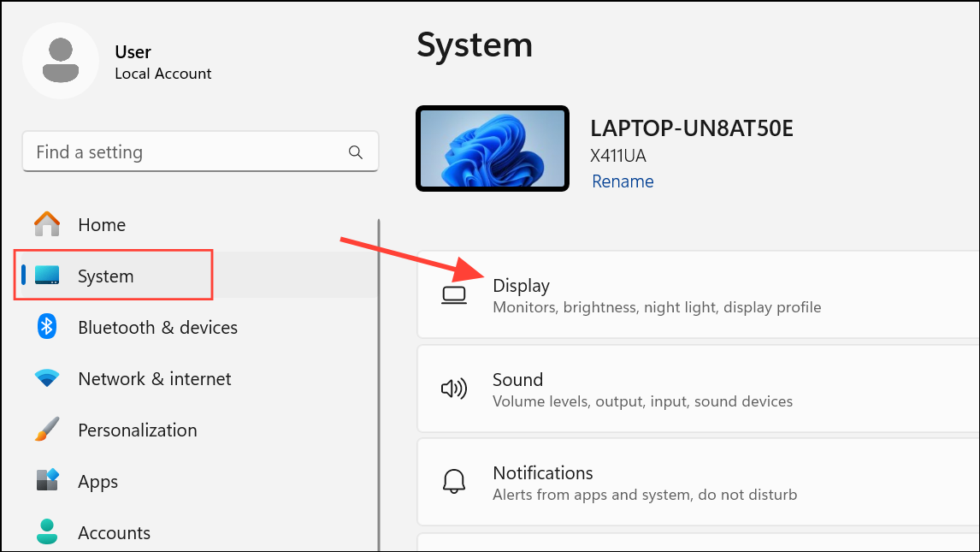
Task: Open the user profile avatar picture
Action: click(61, 62)
